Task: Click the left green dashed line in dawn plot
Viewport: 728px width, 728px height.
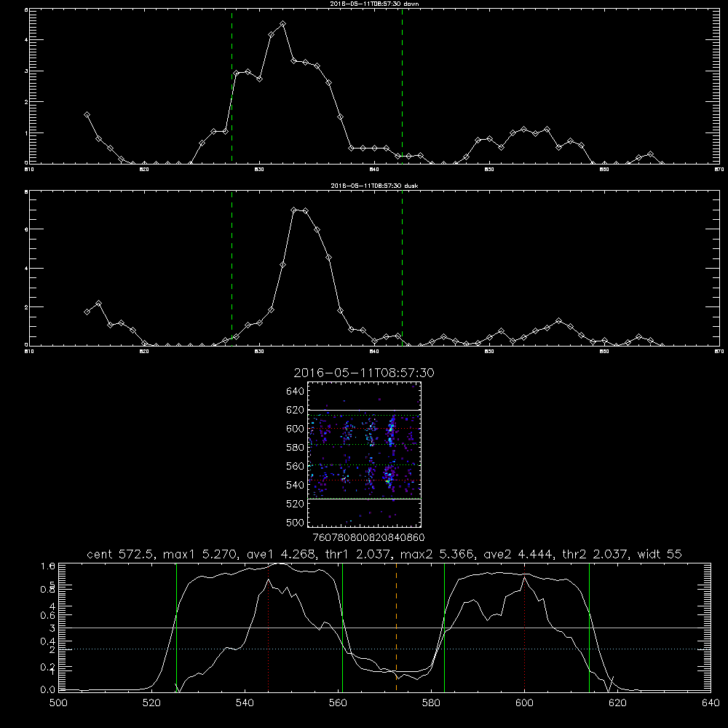Action: [232, 86]
